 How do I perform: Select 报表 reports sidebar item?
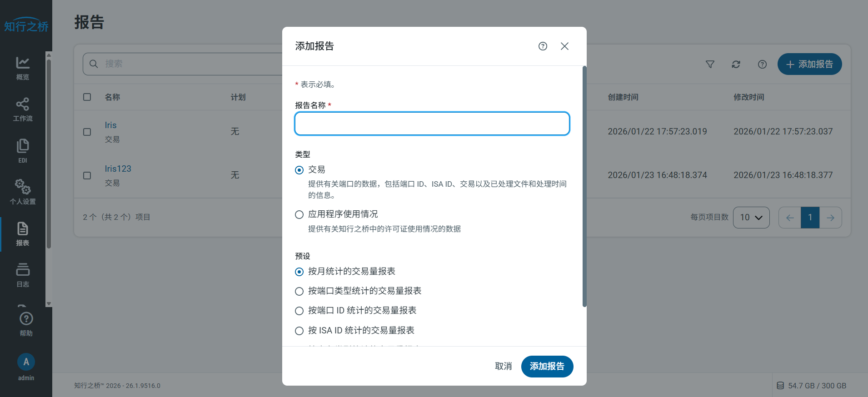click(23, 233)
